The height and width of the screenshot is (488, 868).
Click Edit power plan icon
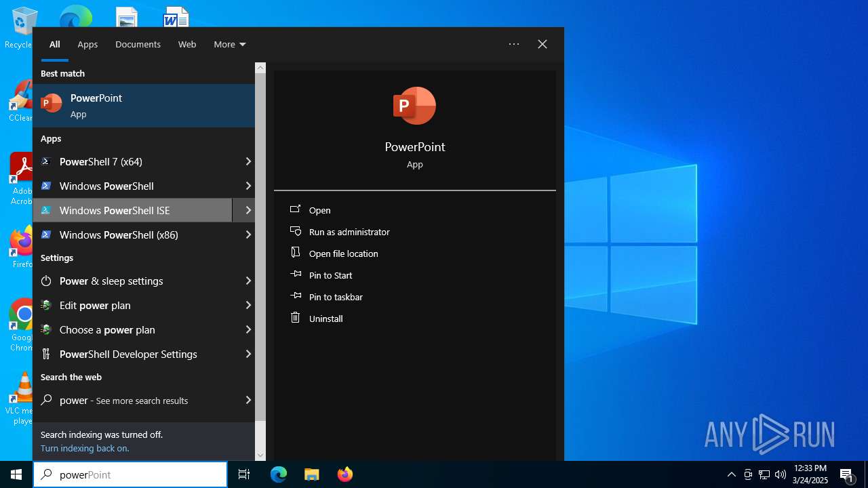point(46,305)
